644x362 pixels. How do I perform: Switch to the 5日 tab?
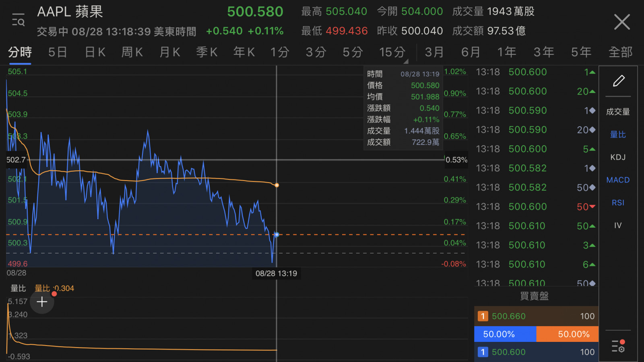[x=58, y=52]
